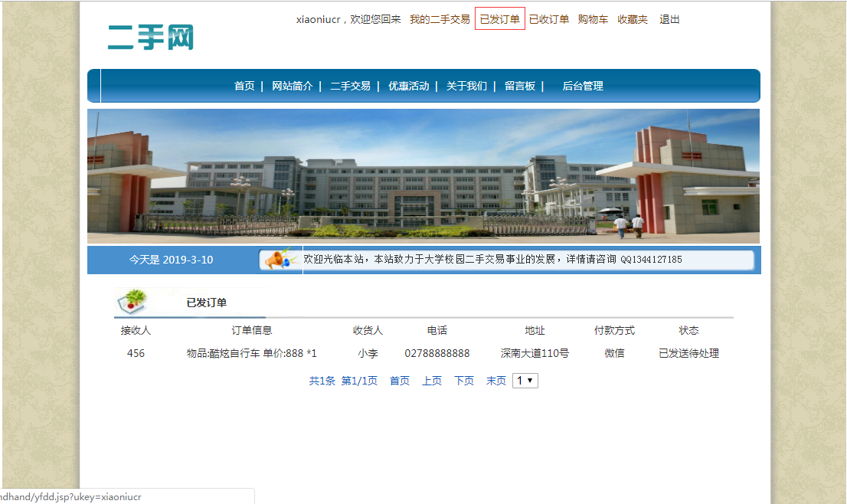Click the 订单信息 column header
This screenshot has width=847, height=504.
point(252,331)
